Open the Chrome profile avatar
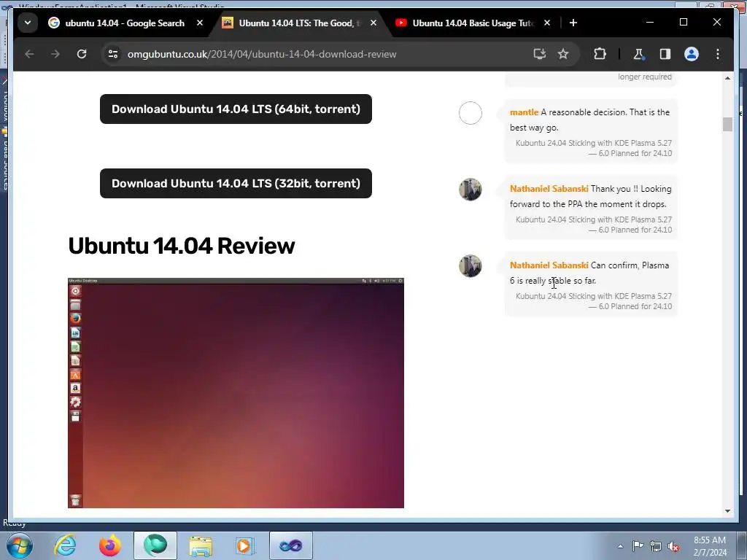Viewport: 747px width, 560px height. tap(692, 54)
